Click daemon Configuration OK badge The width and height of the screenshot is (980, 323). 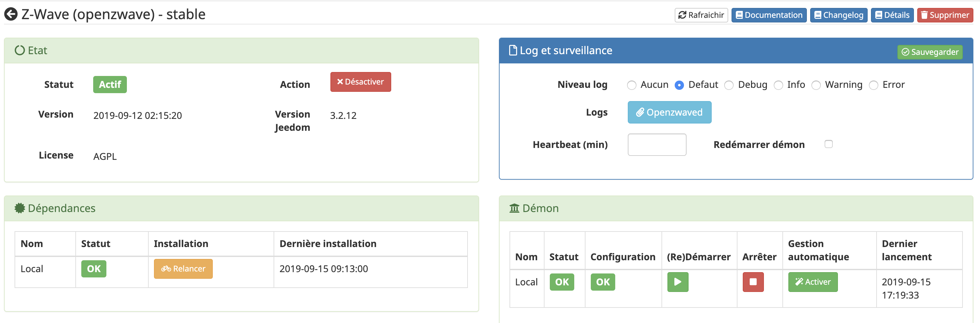(x=603, y=282)
